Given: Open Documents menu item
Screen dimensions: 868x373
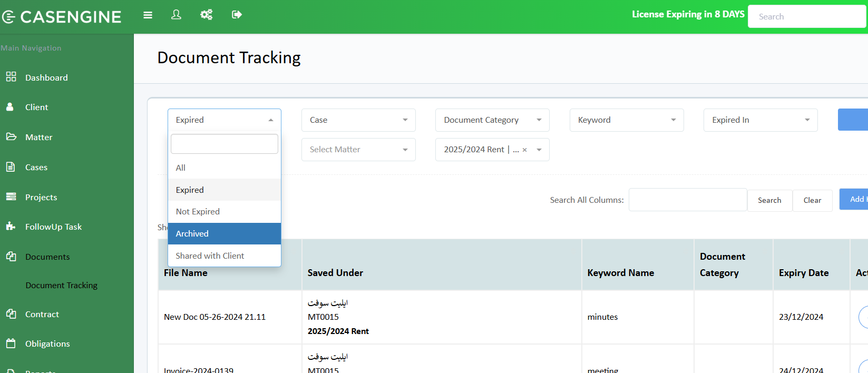Looking at the screenshot, I should (47, 257).
